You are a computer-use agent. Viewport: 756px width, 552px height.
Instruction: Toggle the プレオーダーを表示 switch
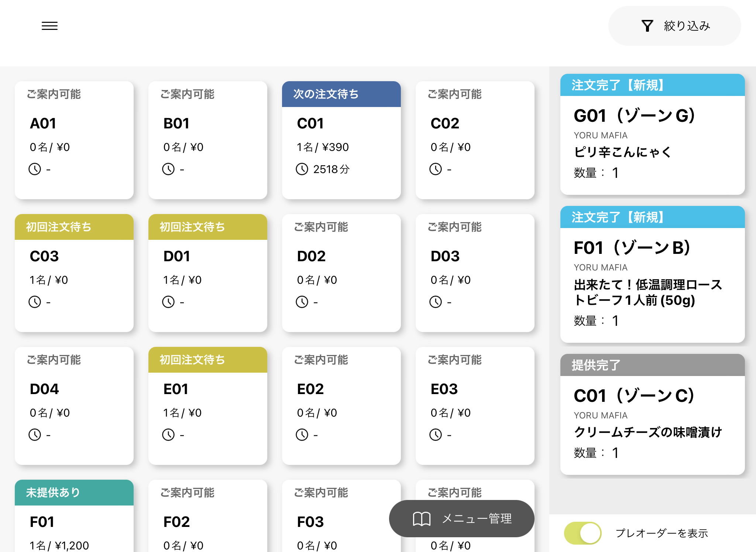(x=583, y=533)
